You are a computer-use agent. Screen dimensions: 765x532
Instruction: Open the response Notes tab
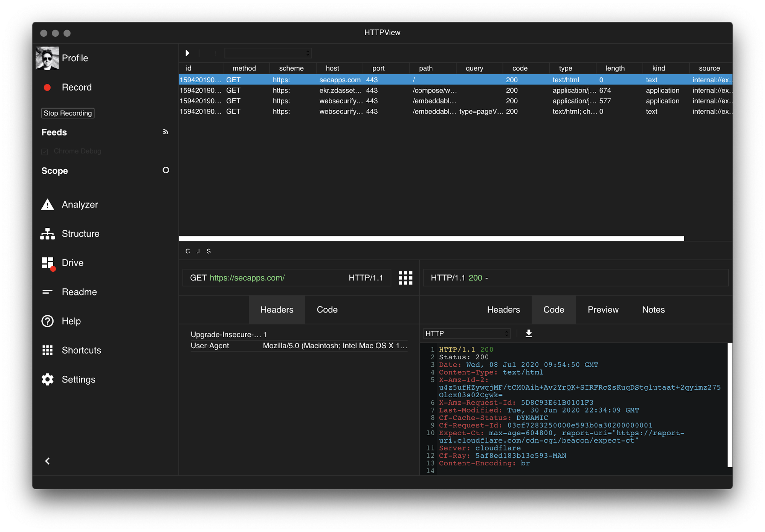(x=653, y=310)
